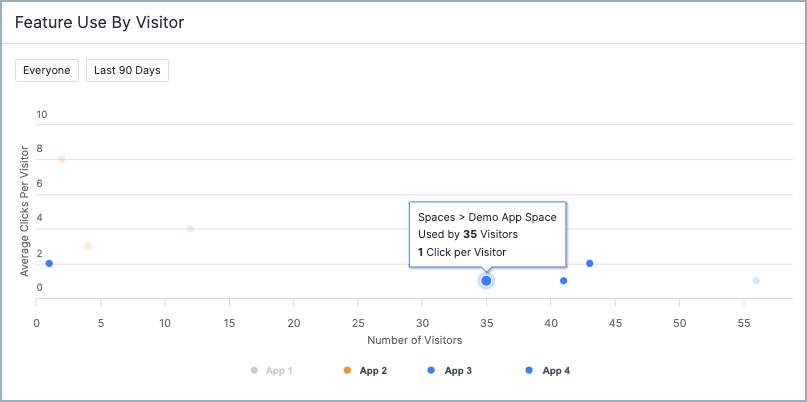Select the faded orange point at 8 clicks
This screenshot has height=402, width=807.
pyautogui.click(x=62, y=160)
